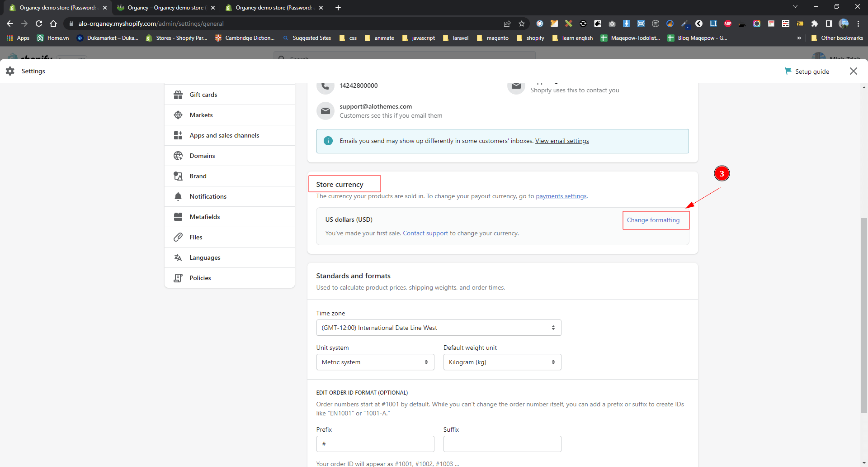Follow the View email settings link
The width and height of the screenshot is (868, 467).
561,141
